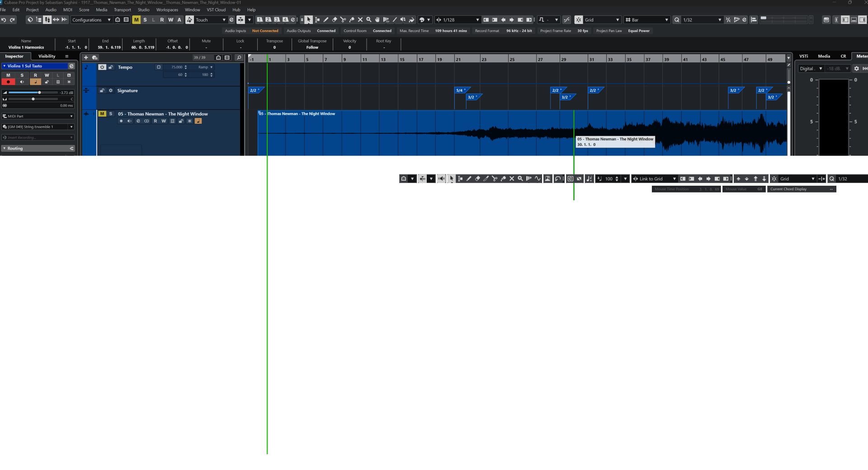
Task: Select the Erase tool in lower editor toolbar
Action: (477, 179)
